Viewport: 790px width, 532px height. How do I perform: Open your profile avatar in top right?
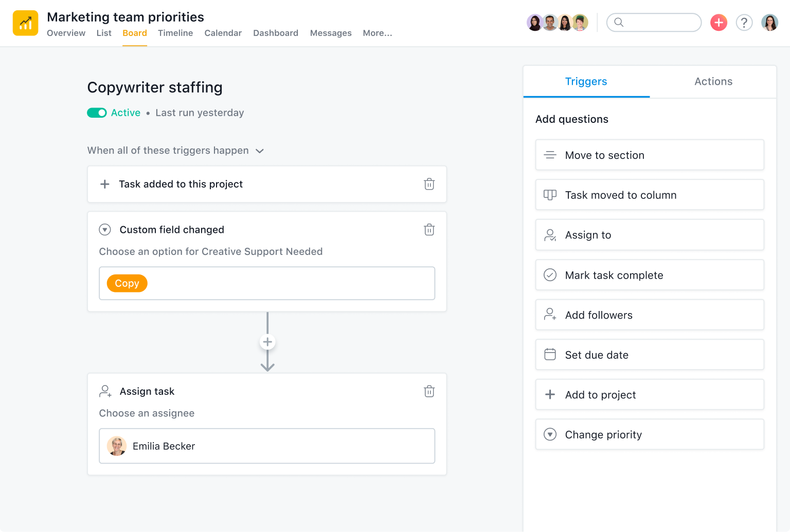(769, 23)
